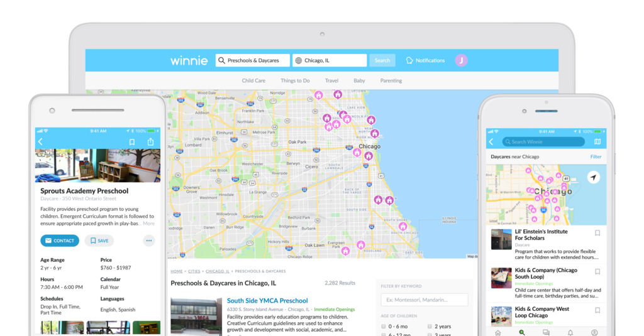Tap the chat bubbles icon in bottom bar
The width and height of the screenshot is (644, 336).
point(546,333)
